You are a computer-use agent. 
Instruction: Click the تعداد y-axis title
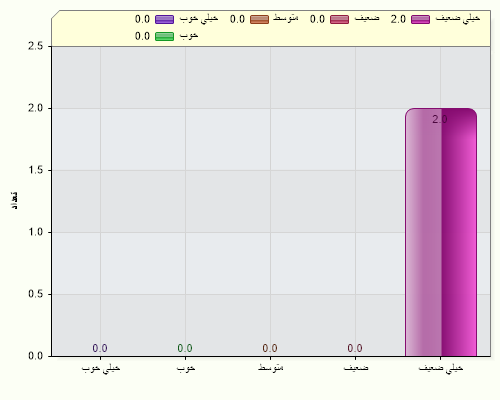coord(14,200)
